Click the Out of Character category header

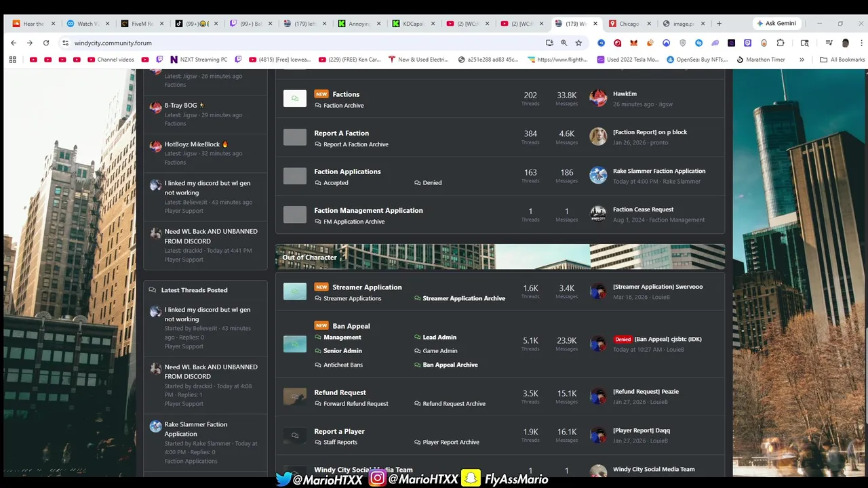(x=309, y=258)
